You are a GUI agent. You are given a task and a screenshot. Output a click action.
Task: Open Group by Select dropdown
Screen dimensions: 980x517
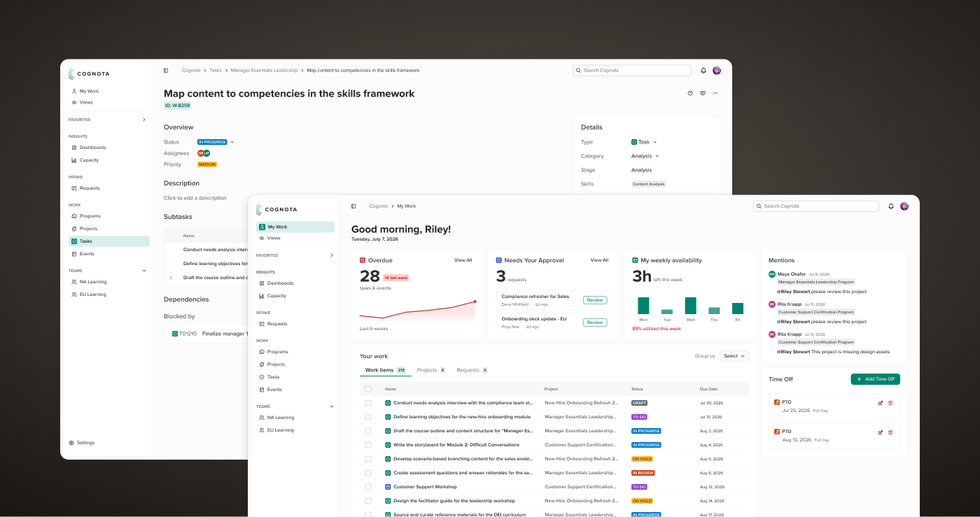tap(734, 356)
